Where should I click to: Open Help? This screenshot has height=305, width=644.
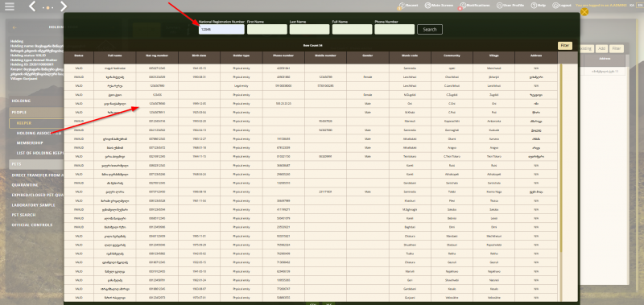coord(539,6)
